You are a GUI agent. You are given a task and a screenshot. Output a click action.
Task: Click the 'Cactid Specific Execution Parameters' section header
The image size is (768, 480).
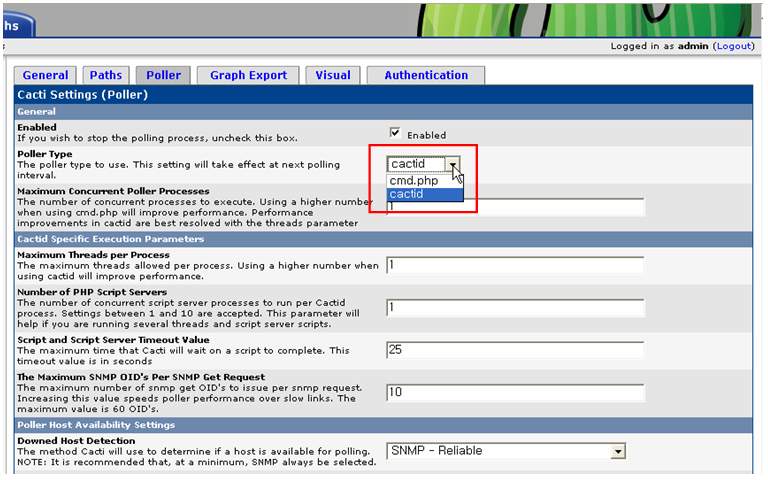pyautogui.click(x=111, y=239)
